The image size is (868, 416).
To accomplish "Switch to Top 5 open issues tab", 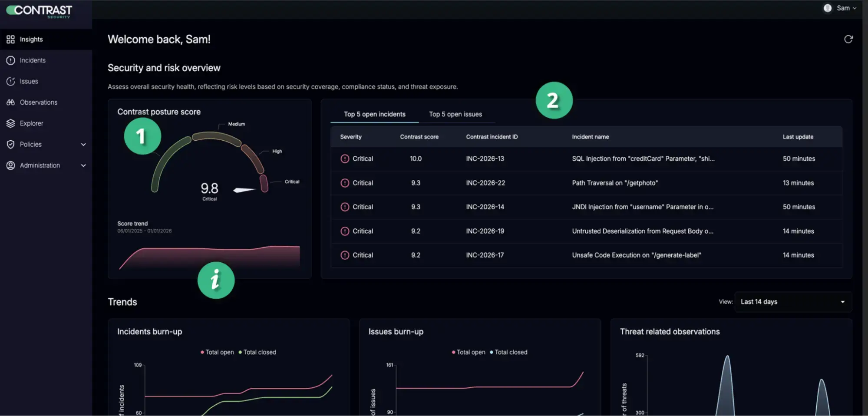I will click(x=455, y=114).
